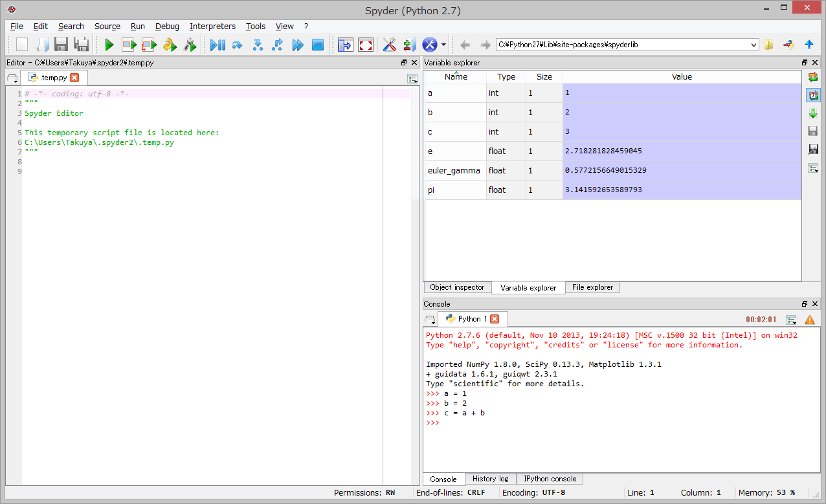
Task: Run the script with the green play icon
Action: (109, 45)
